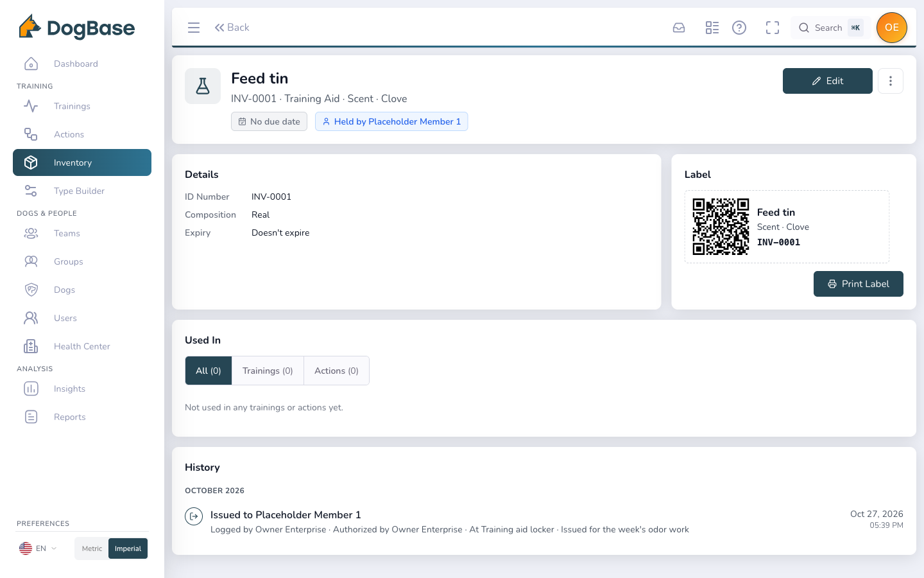This screenshot has width=924, height=578.
Task: Click the QR code on the label
Action: coord(721,227)
